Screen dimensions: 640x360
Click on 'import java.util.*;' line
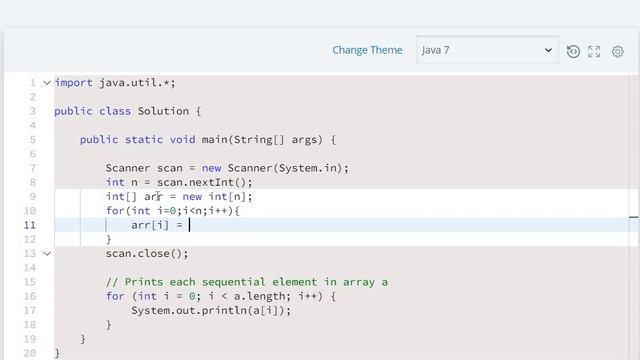(x=115, y=83)
